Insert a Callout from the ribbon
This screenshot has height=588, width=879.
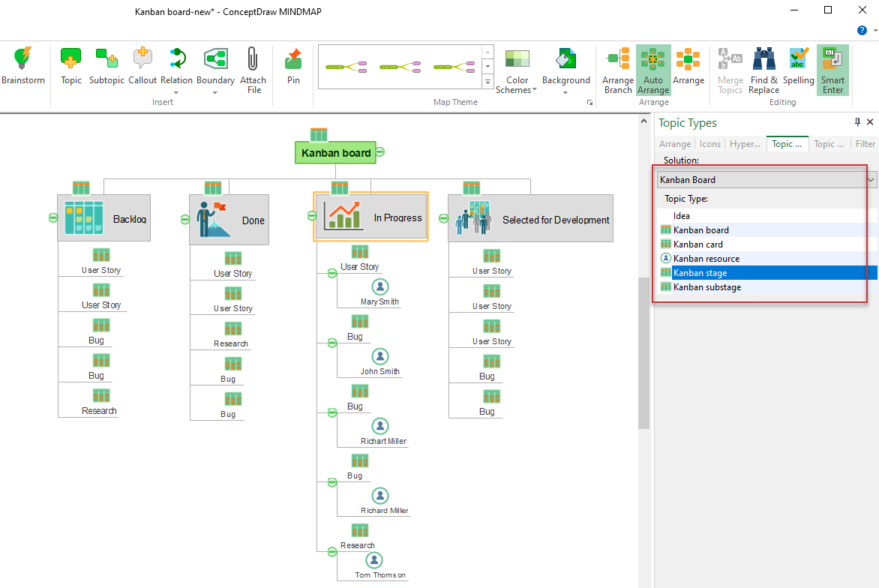point(142,58)
